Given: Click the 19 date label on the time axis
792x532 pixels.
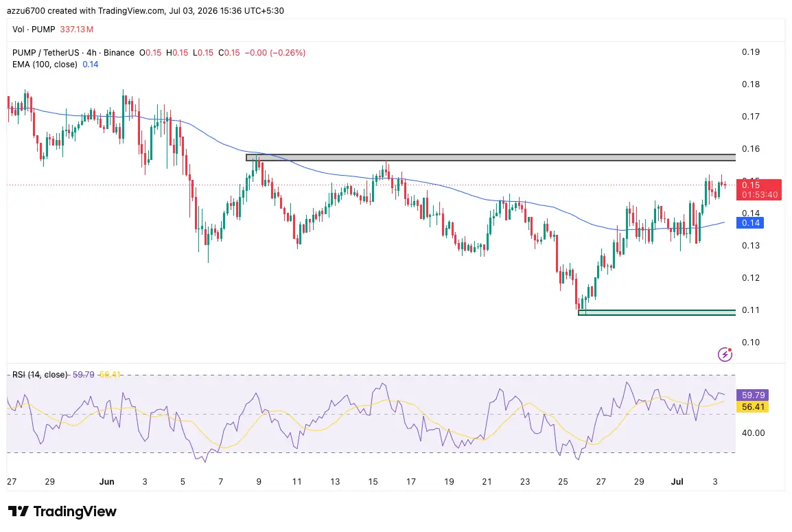Looking at the screenshot, I should [x=449, y=481].
